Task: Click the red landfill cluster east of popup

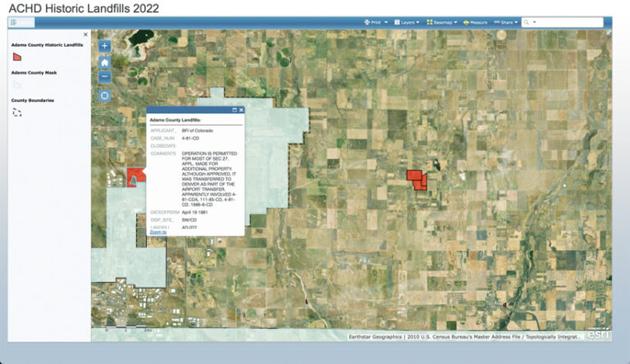Action: (x=417, y=180)
